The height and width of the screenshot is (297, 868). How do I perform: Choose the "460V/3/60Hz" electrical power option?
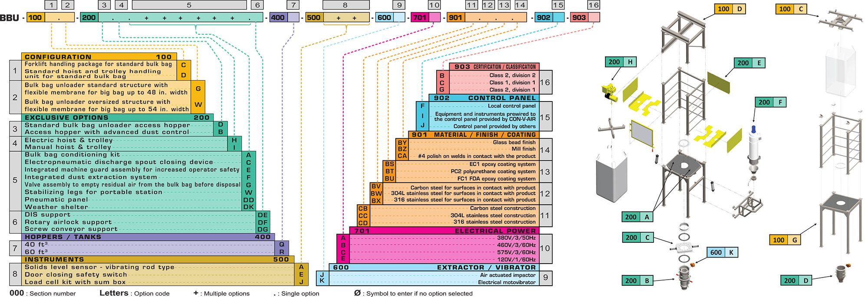516,245
